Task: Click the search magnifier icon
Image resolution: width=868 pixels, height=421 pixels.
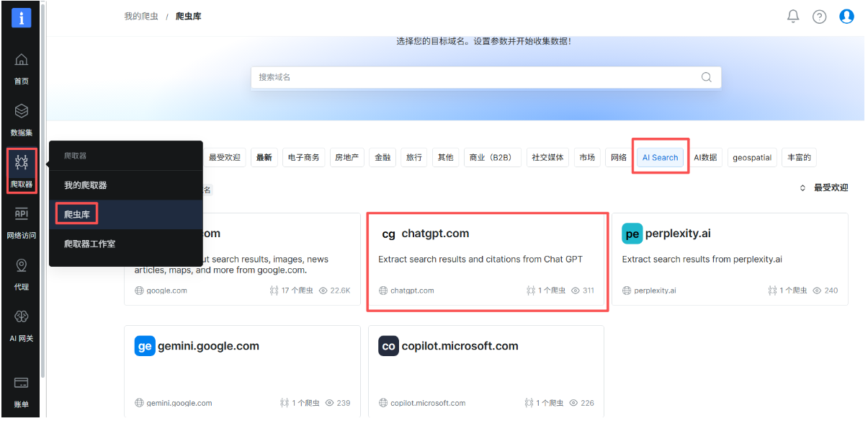Action: [x=707, y=77]
